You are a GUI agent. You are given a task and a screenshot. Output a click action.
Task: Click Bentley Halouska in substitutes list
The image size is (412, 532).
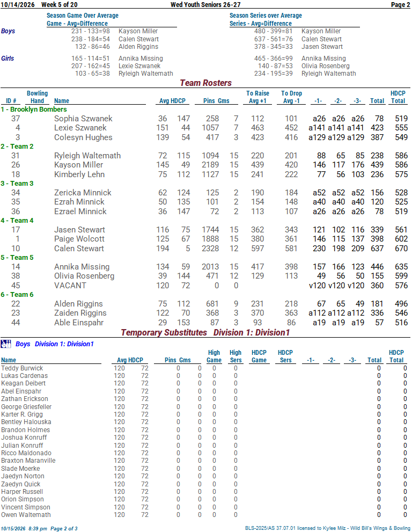[26, 422]
